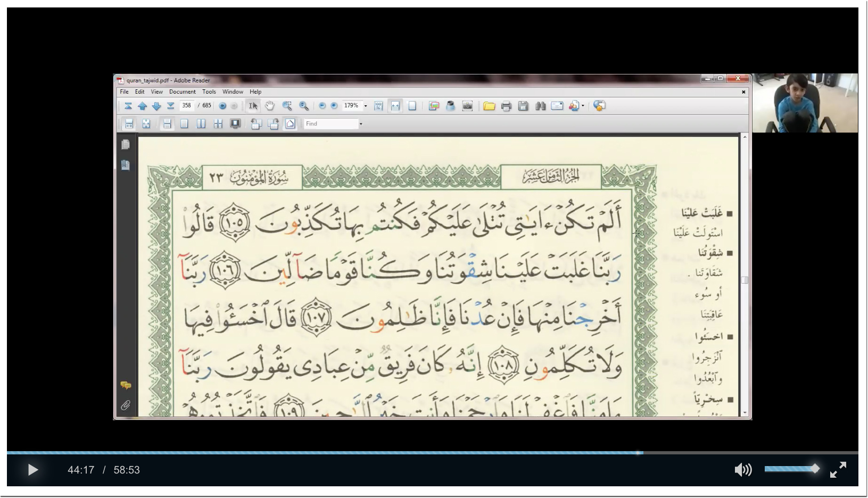Toggle Fit Width zoom mode

click(395, 106)
